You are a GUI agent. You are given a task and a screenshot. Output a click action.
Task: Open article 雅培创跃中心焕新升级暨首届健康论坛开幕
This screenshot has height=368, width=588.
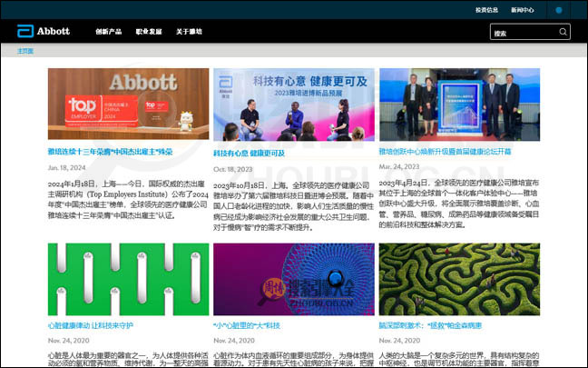coord(446,152)
